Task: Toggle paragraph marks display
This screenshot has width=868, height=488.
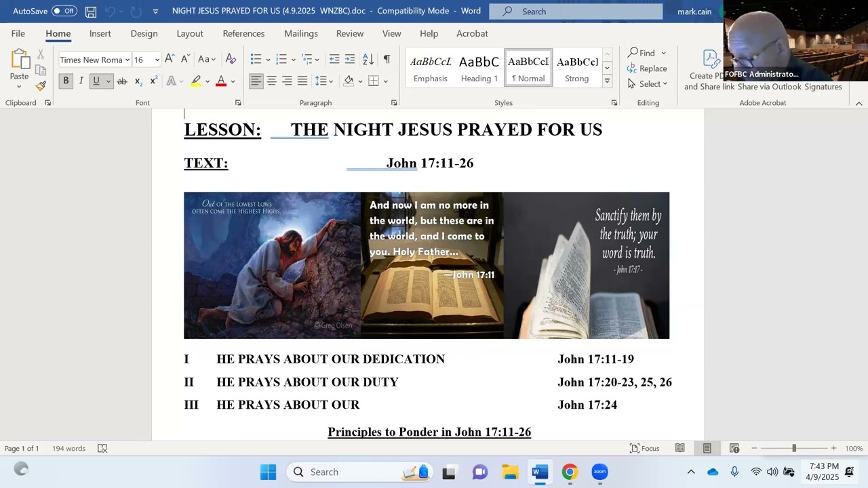Action: point(387,60)
